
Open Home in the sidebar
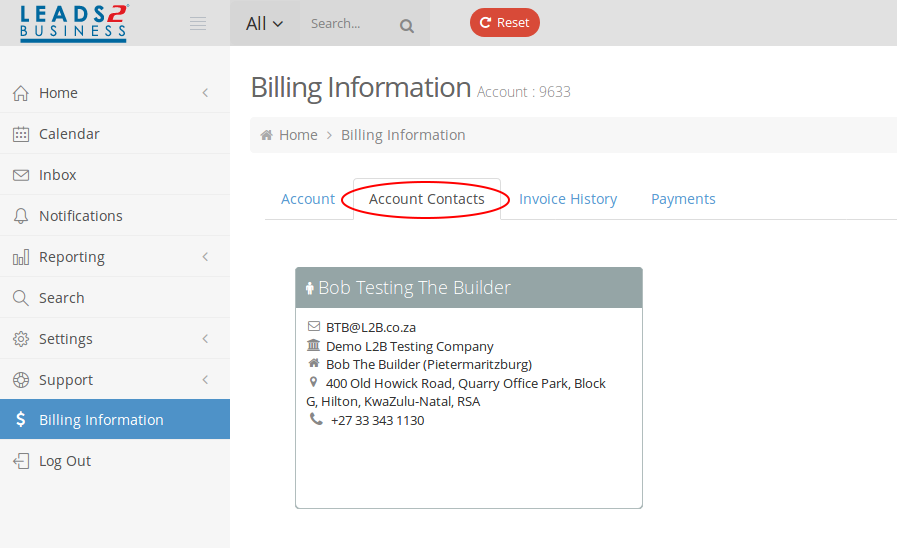58,93
